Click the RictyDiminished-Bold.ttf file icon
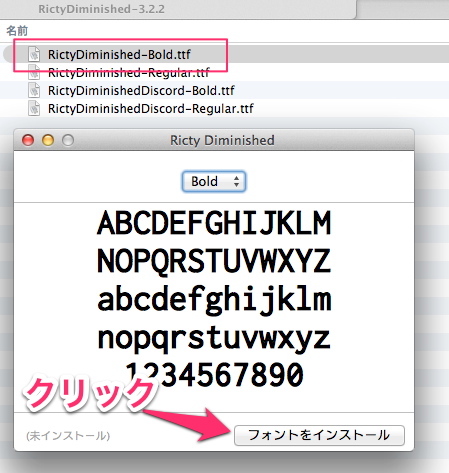449x473 pixels. 34,54
